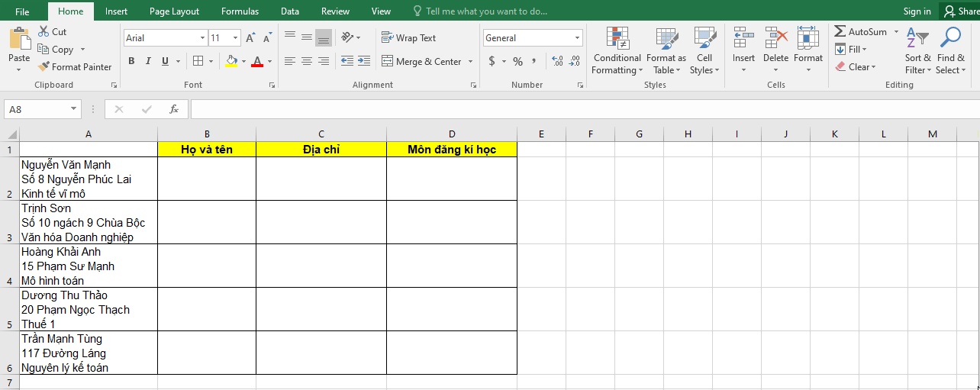Align text left
This screenshot has width=980, height=390.
click(x=290, y=61)
